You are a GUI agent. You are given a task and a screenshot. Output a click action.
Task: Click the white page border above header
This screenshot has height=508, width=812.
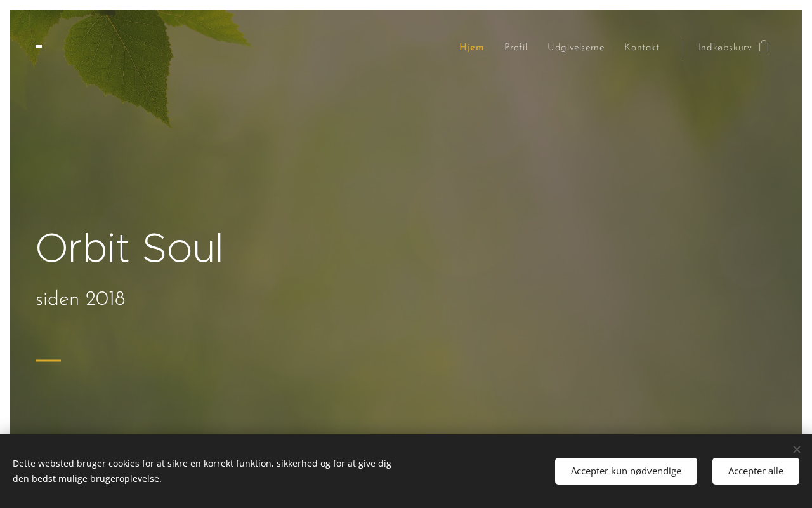406,4
